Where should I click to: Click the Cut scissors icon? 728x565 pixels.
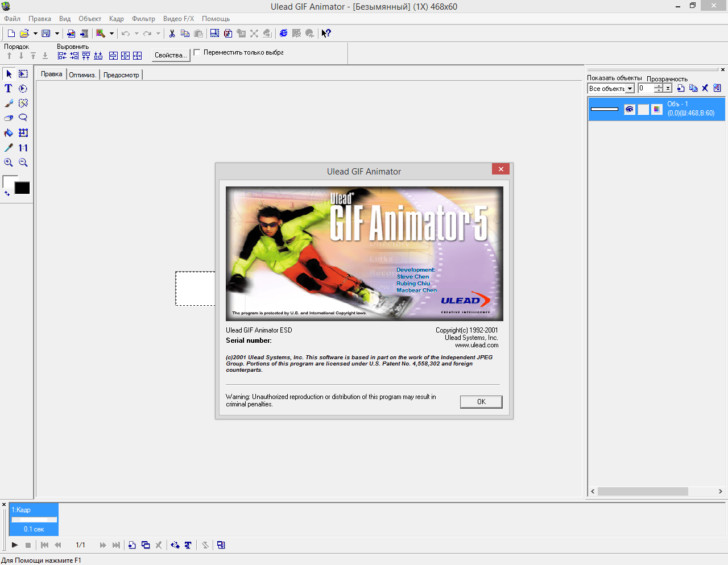click(172, 34)
